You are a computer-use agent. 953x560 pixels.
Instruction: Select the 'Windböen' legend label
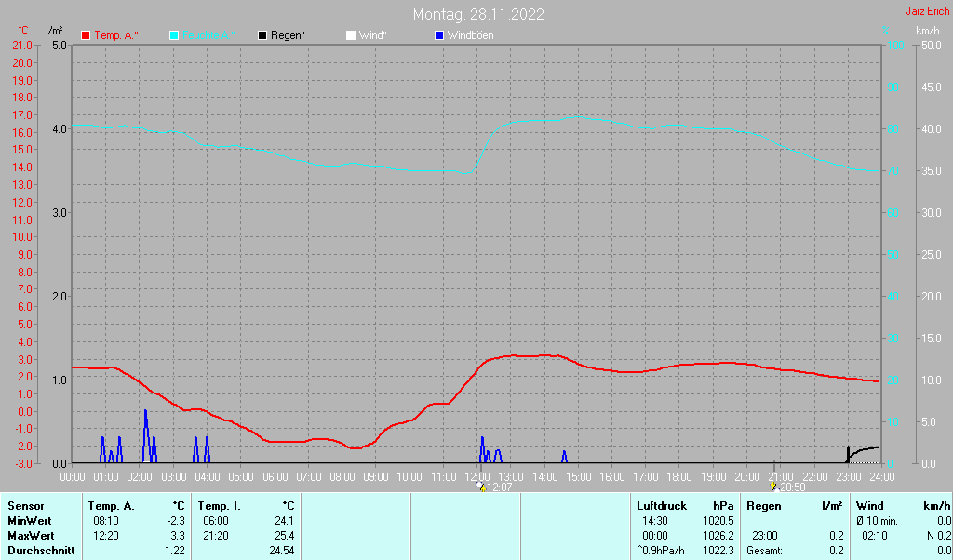pos(470,36)
